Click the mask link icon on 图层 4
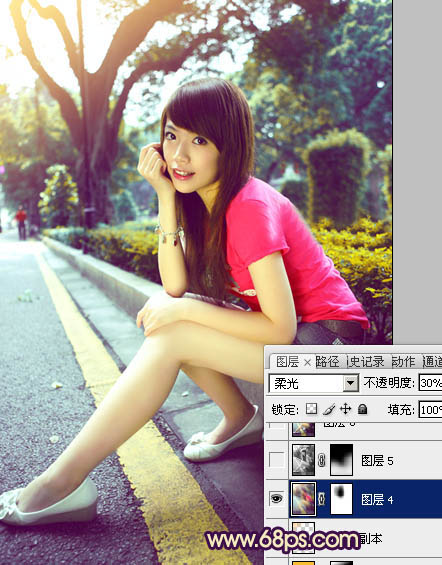 321,499
